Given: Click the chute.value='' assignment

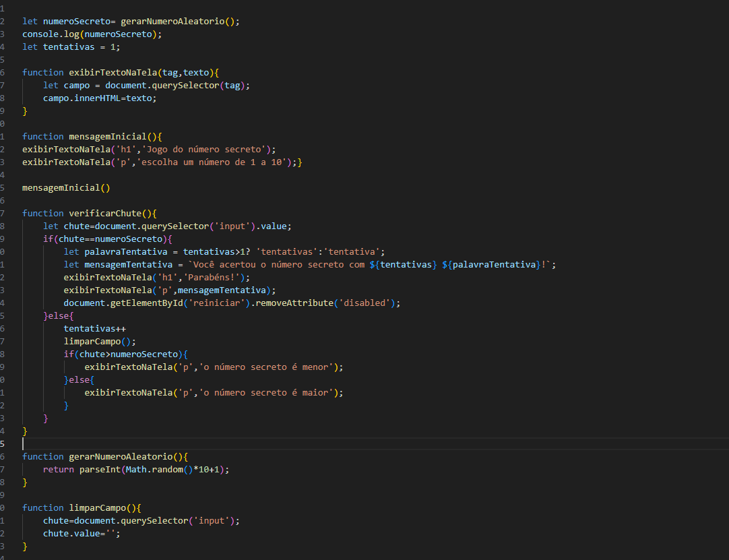Looking at the screenshot, I should [x=82, y=534].
